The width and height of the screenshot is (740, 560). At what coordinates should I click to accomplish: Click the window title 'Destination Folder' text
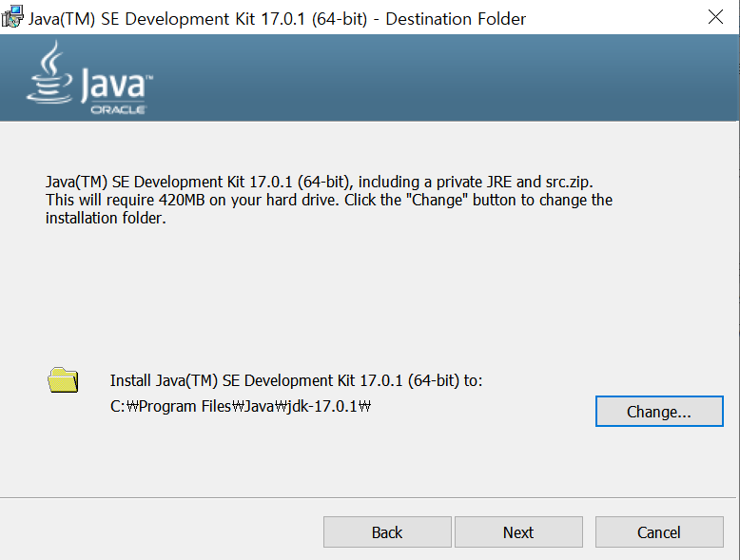click(456, 19)
